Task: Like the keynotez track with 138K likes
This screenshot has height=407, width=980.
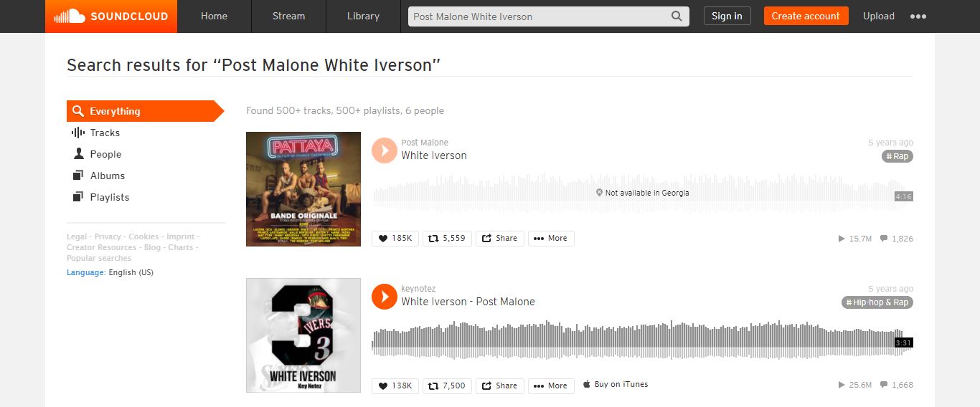Action: pos(395,386)
